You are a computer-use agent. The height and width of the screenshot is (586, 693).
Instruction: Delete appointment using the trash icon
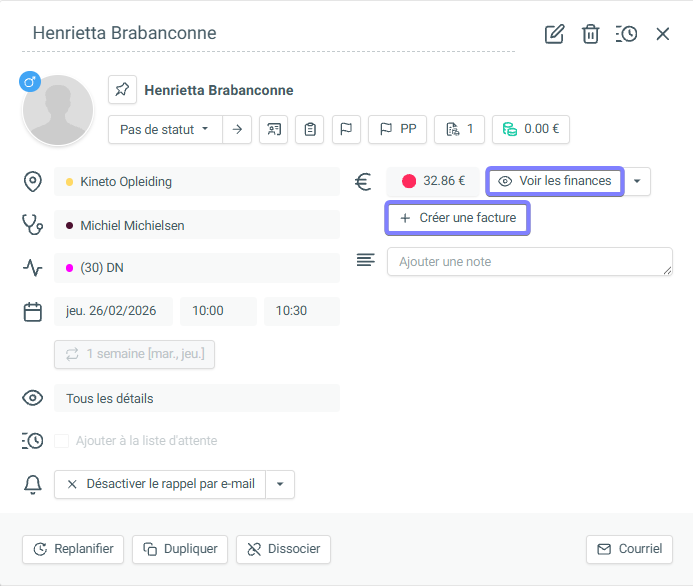[x=591, y=34]
